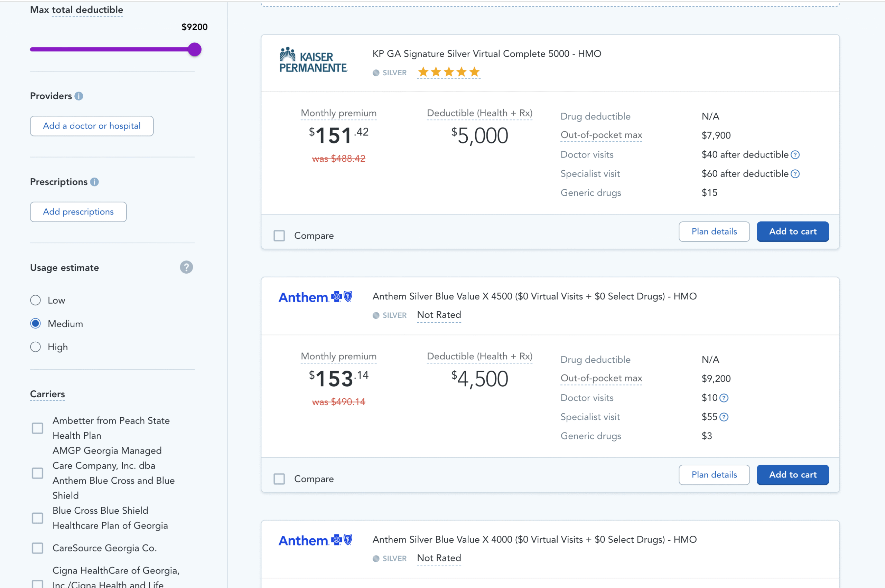Click help icon next to $55 specialist visit
Viewport: 885px width, 588px height.
click(724, 417)
